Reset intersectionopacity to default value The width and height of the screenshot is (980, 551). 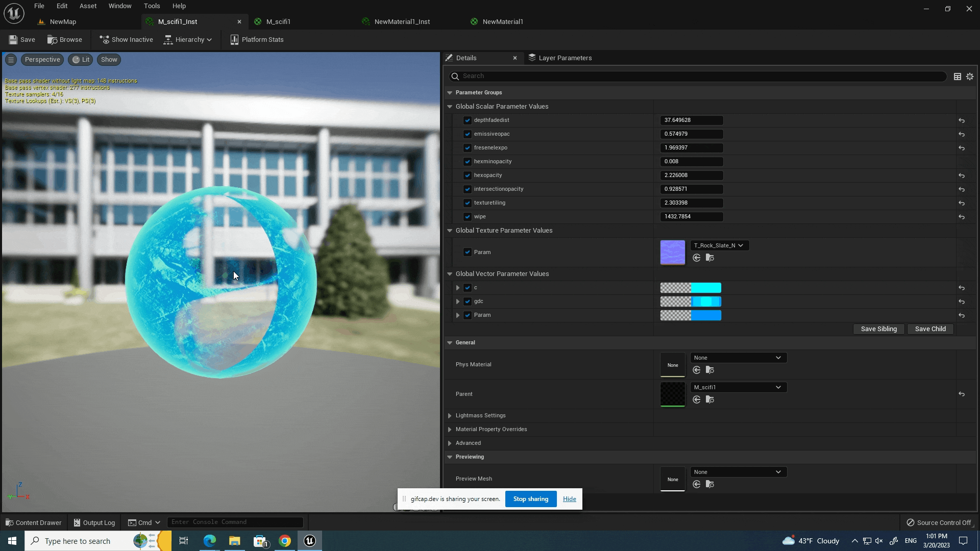962,189
